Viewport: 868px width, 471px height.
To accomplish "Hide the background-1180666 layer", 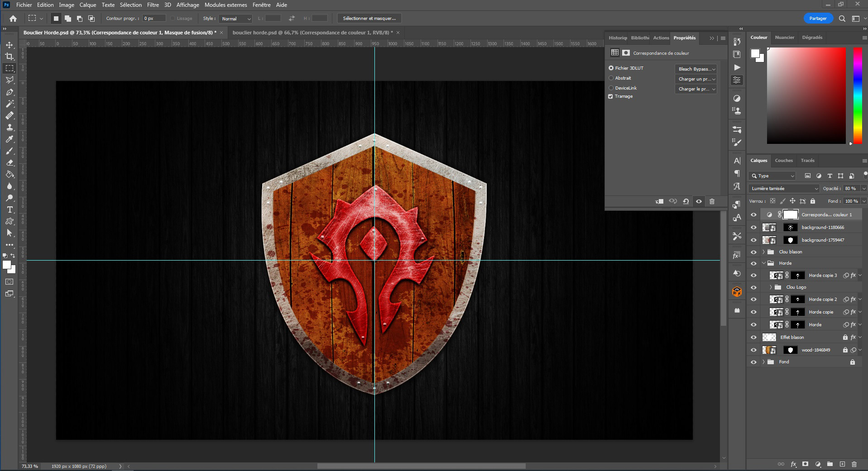I will click(x=753, y=228).
